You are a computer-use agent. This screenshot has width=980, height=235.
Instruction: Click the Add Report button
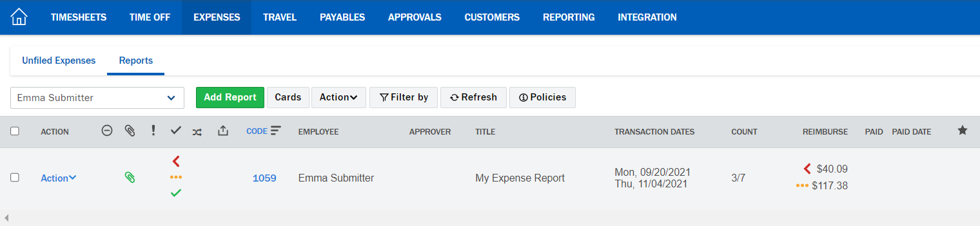[x=230, y=97]
